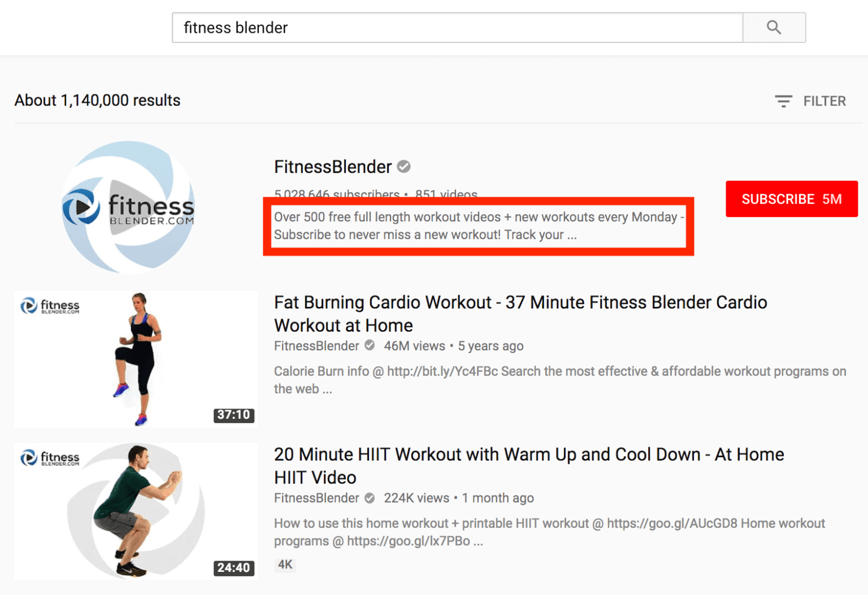Screen dimensions: 868x595
Task: Click FitnessBlender uploader name under HIIT video
Action: (316, 498)
